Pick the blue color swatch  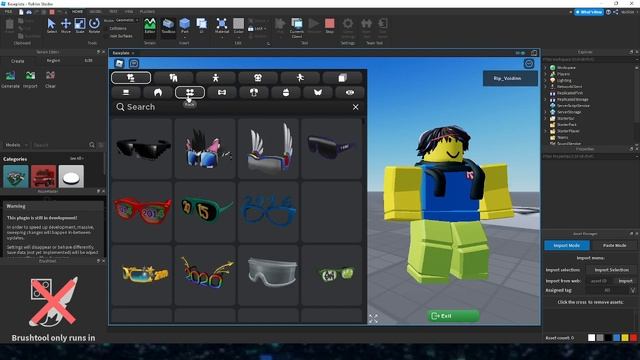pyautogui.click(x=617, y=338)
